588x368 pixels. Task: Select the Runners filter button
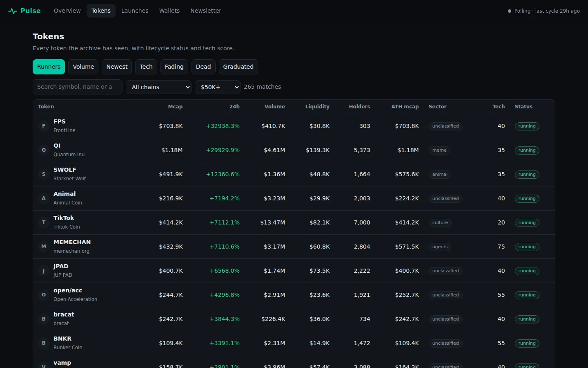(x=49, y=67)
